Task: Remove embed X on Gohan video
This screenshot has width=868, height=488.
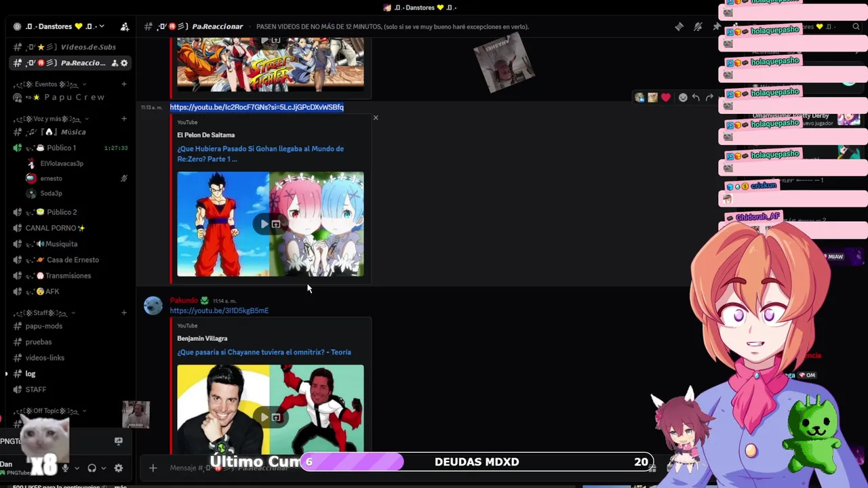Action: pyautogui.click(x=376, y=118)
